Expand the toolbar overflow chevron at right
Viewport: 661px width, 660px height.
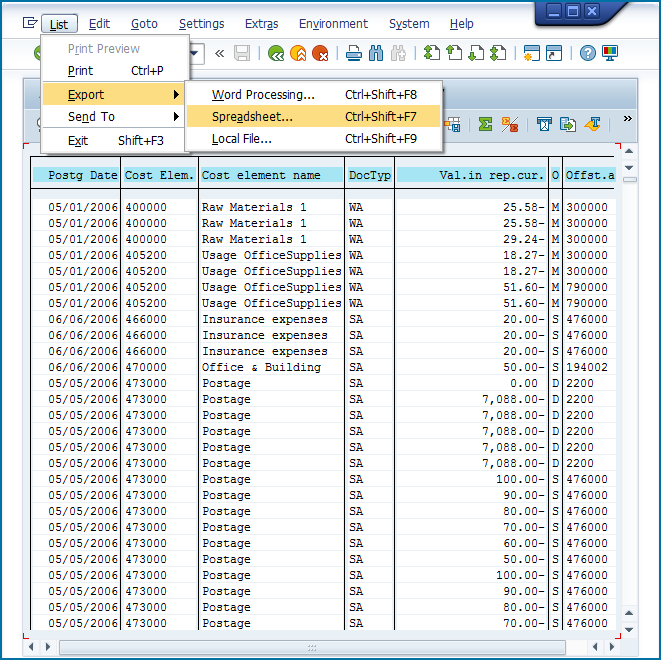click(628, 119)
